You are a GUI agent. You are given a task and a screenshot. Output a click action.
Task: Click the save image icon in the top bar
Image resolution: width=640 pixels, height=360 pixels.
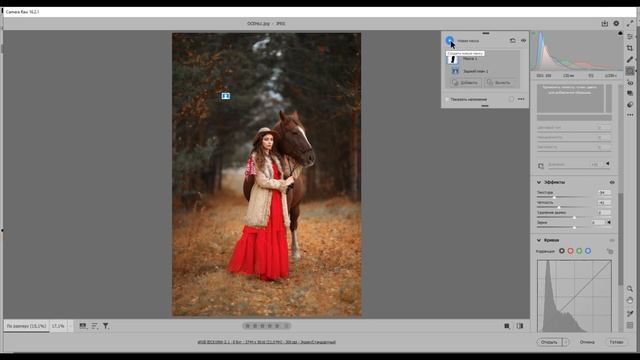click(x=605, y=24)
